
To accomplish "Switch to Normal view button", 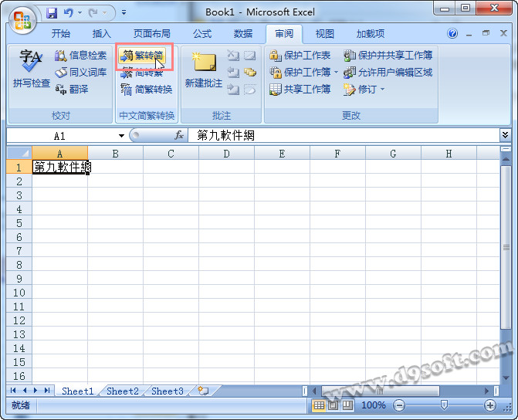I will (319, 405).
